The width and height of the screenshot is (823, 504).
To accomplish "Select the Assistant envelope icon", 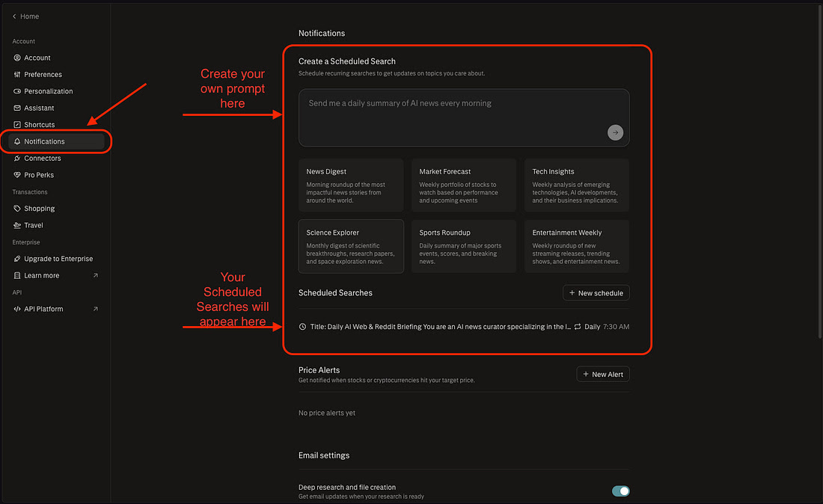I will click(x=17, y=108).
